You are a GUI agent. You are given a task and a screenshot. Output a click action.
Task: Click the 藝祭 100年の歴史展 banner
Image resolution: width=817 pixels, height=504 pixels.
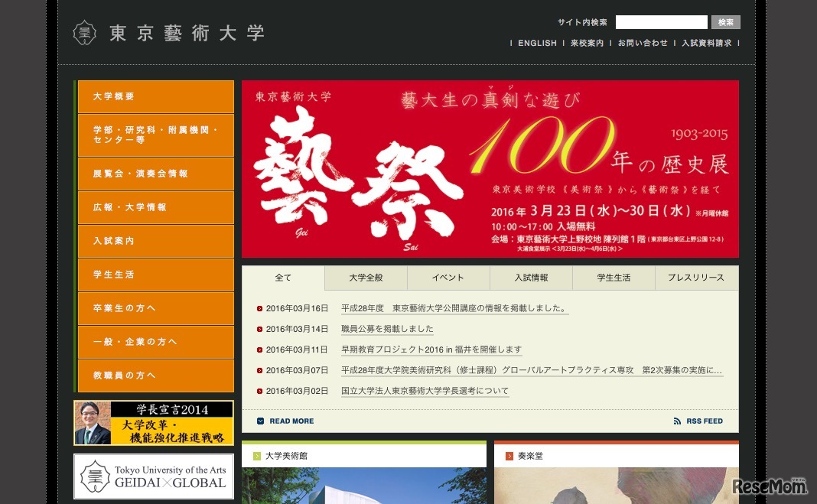click(490, 169)
